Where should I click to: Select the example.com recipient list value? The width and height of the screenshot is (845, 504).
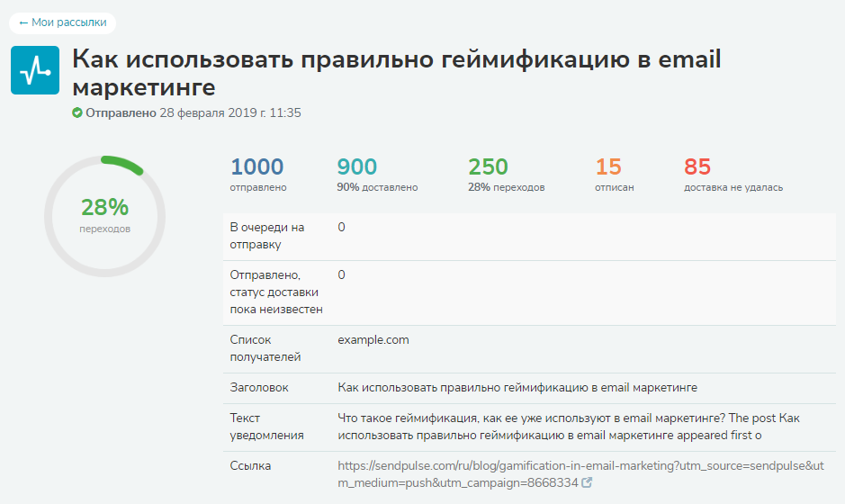click(373, 339)
